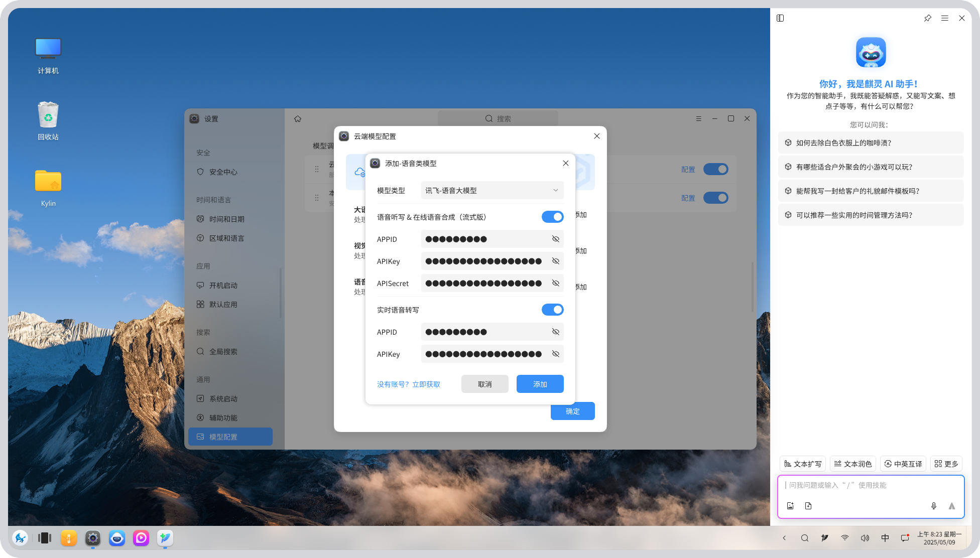Reveal the first APPID hidden value
980x558 pixels.
click(x=555, y=239)
